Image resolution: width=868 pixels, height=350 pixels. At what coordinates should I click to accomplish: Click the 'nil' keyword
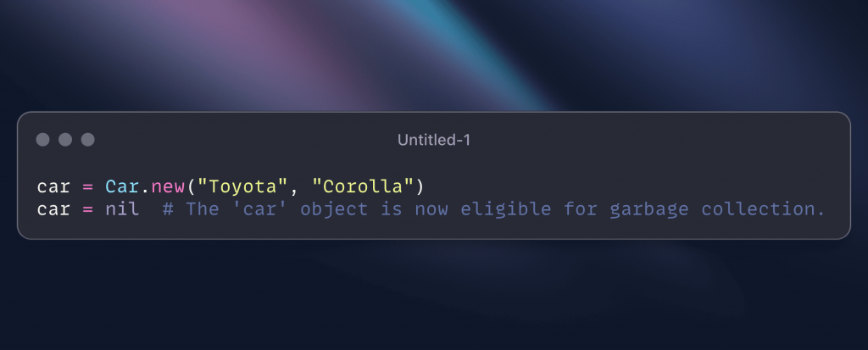122,208
